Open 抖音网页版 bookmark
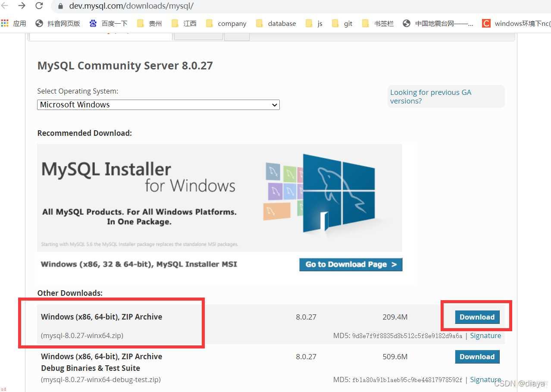 point(58,23)
